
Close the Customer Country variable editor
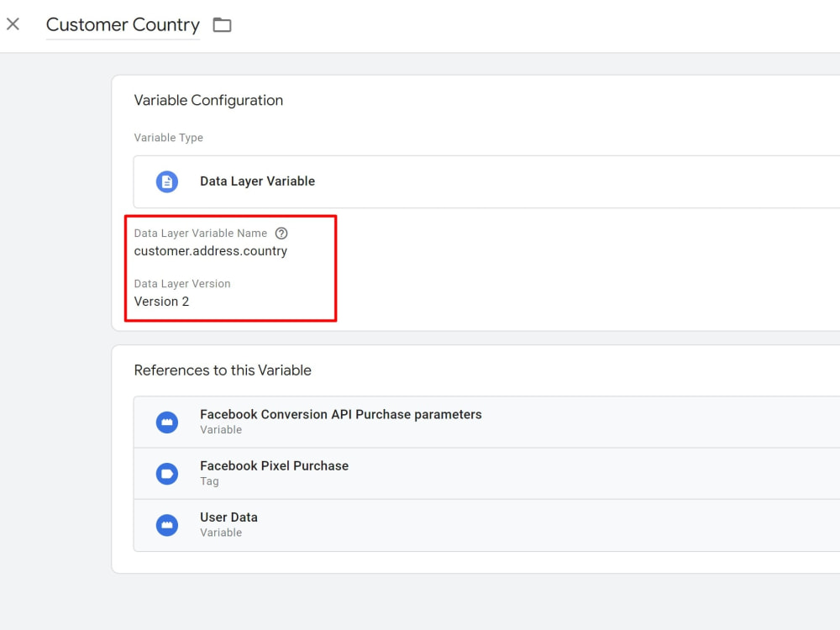(13, 24)
